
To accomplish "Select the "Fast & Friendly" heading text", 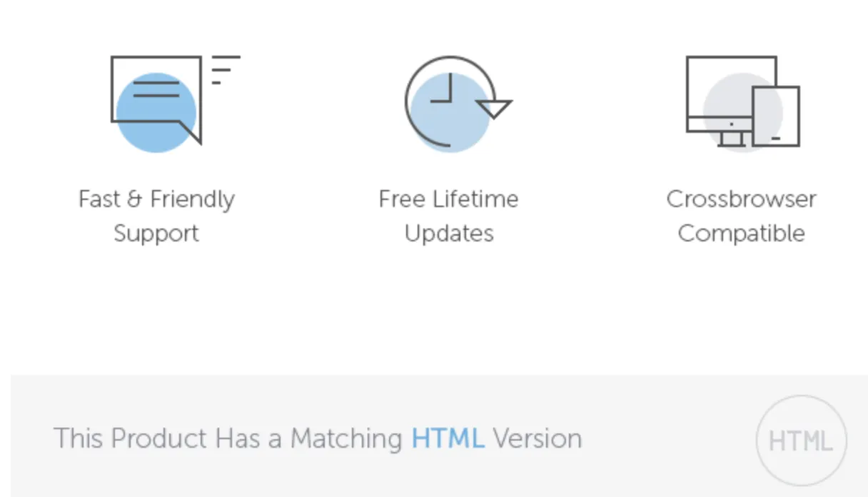I will (156, 199).
